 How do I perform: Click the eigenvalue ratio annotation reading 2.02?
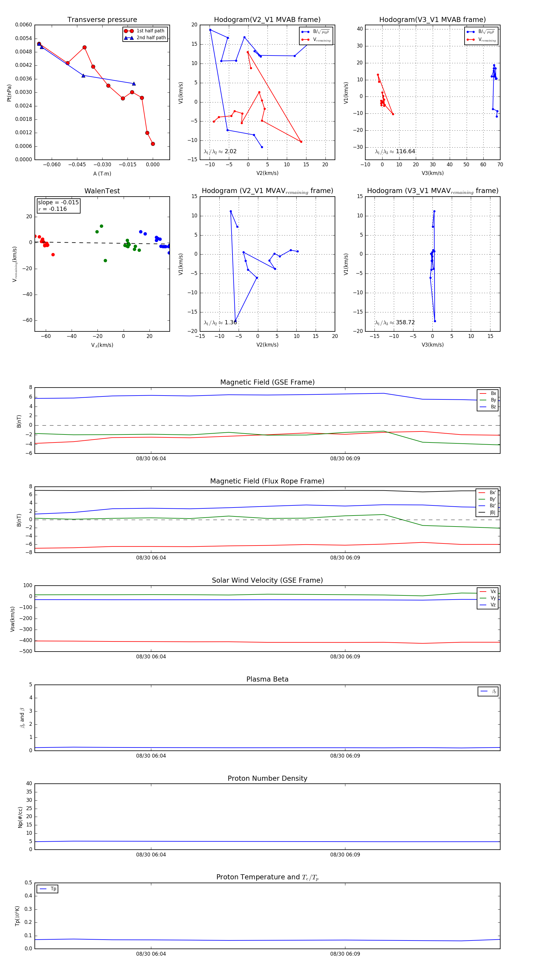(x=220, y=151)
